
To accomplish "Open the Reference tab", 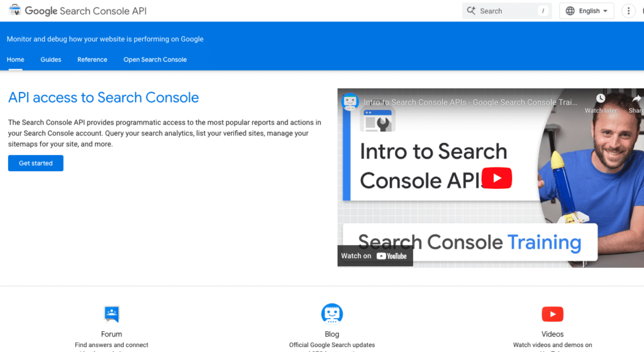I will pos(92,60).
